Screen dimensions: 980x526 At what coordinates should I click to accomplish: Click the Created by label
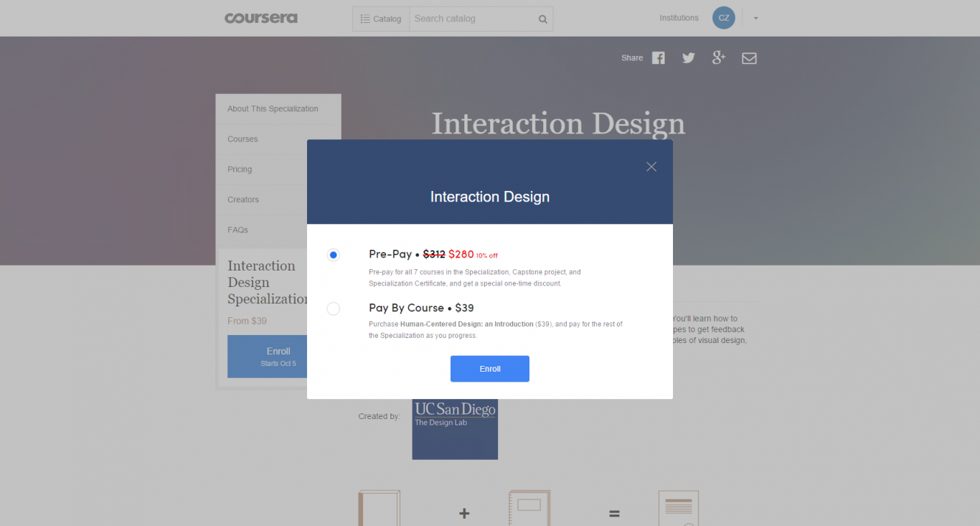pyautogui.click(x=380, y=416)
